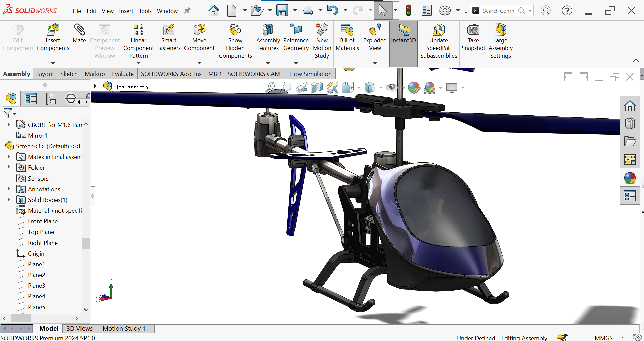Open the Exploded View dropdown arrow
The image size is (644, 341).
375,63
